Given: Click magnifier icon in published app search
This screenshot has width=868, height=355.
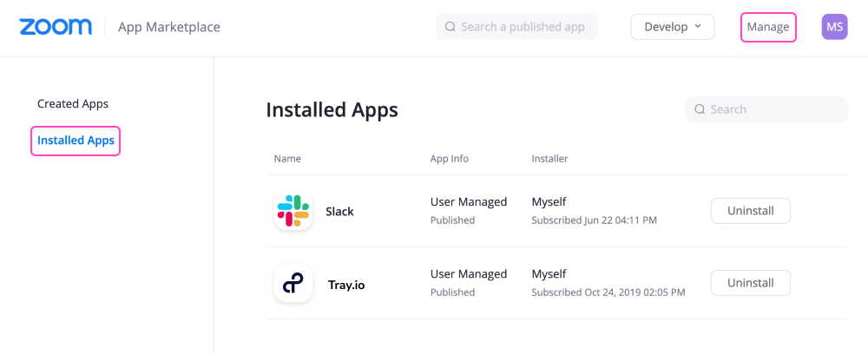Looking at the screenshot, I should pyautogui.click(x=450, y=27).
